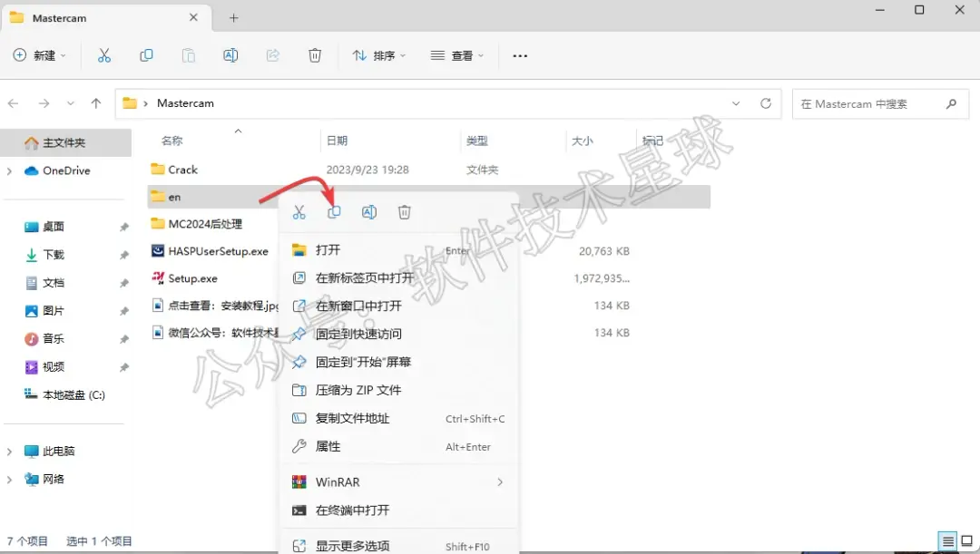The image size is (980, 554).
Task: Click the toolbar Paste icon
Action: (x=188, y=55)
